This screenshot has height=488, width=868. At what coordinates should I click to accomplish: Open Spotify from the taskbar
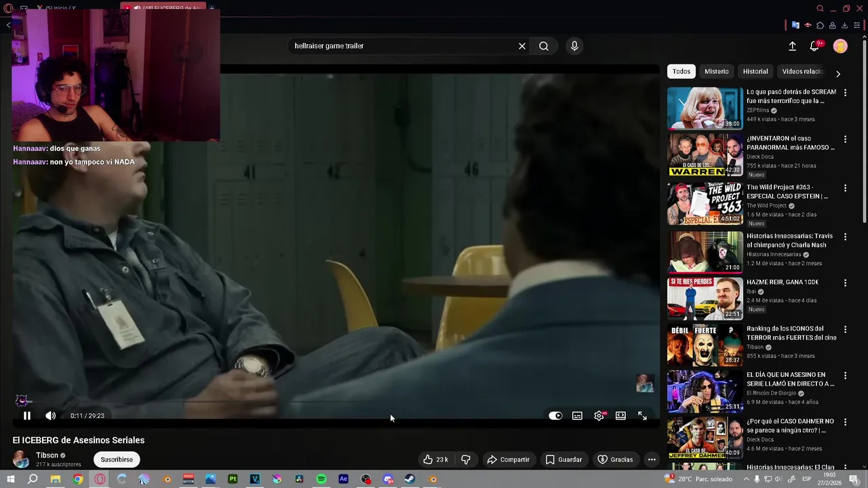pos(321,479)
